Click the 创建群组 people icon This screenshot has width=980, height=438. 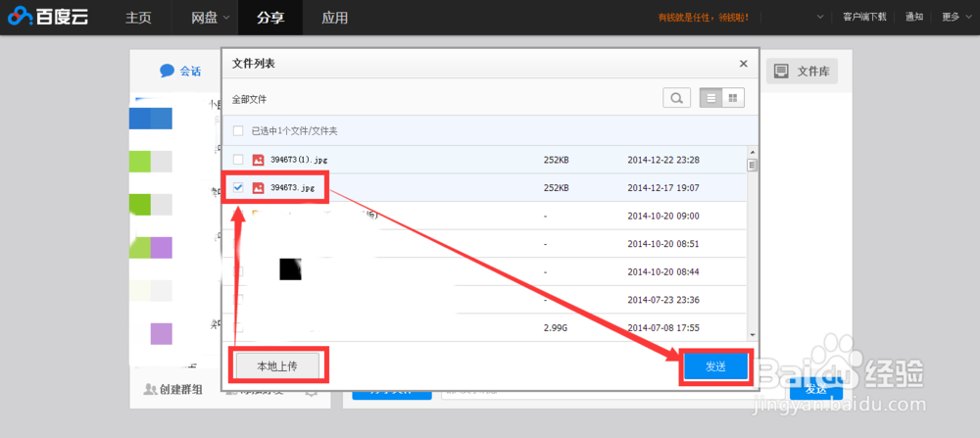click(150, 389)
